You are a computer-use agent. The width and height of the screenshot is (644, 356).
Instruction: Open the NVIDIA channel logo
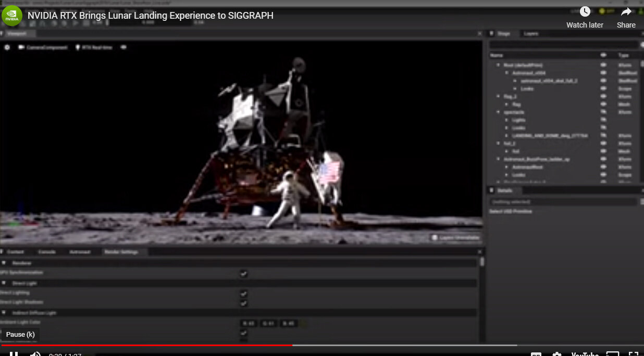click(12, 16)
